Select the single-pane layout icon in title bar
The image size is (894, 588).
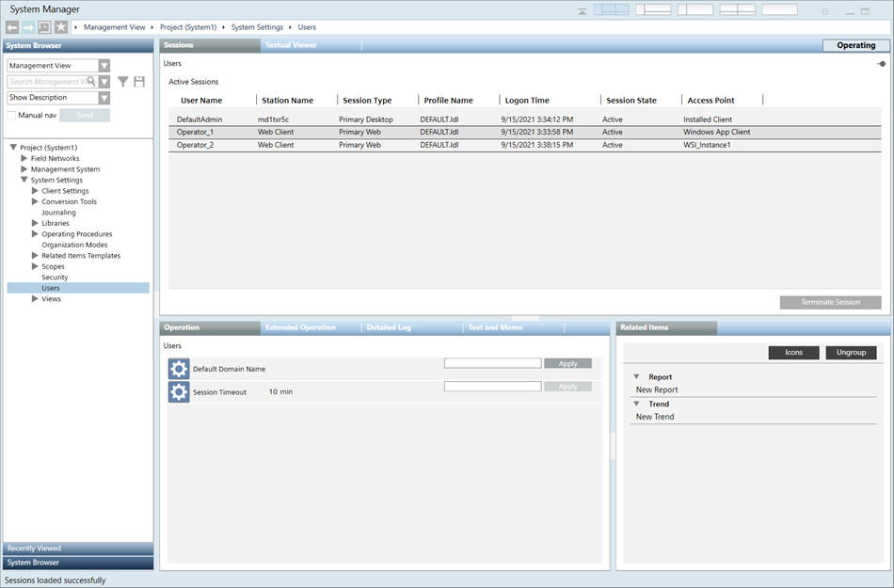point(779,10)
